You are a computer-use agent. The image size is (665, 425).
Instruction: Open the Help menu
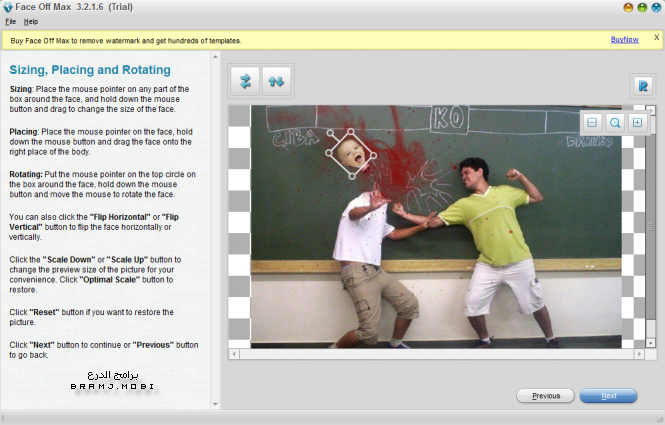(x=31, y=21)
